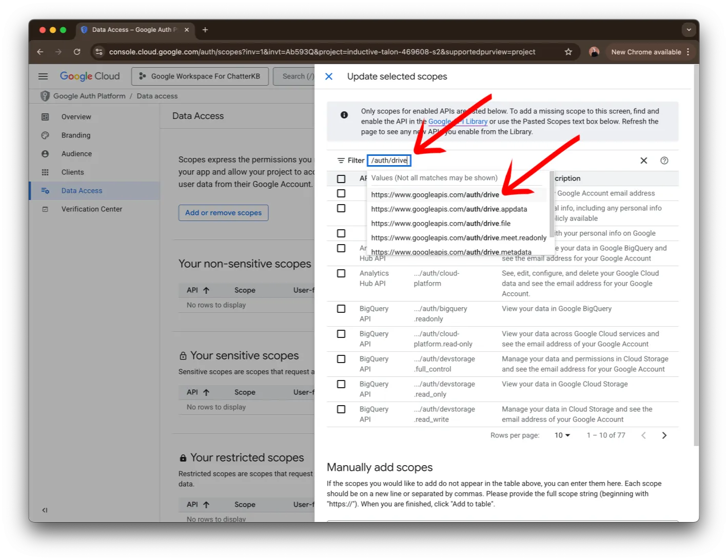
Task: Close the Update selected scopes panel
Action: click(x=329, y=76)
